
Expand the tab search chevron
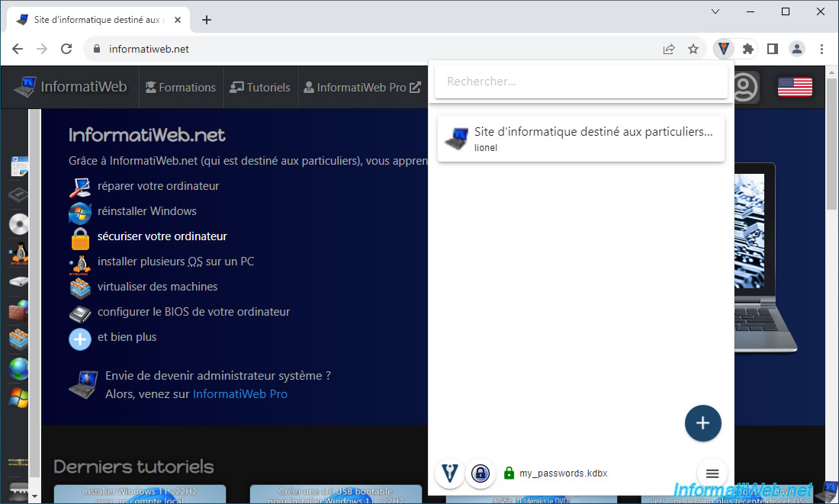click(715, 11)
